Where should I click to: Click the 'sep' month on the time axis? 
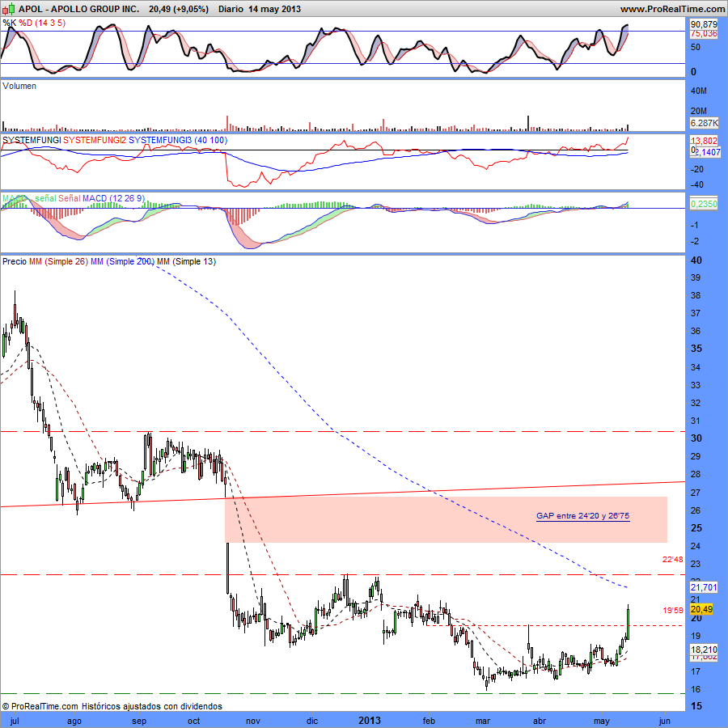139,721
